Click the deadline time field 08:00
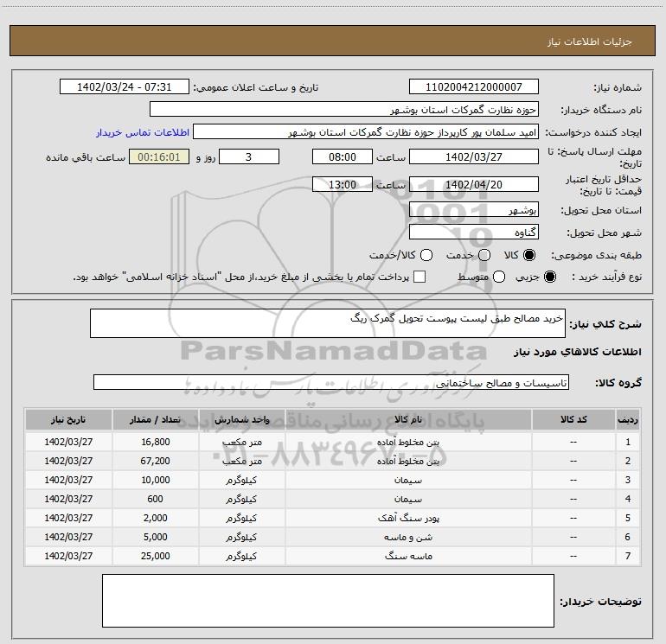This screenshot has width=666, height=644. (x=343, y=156)
